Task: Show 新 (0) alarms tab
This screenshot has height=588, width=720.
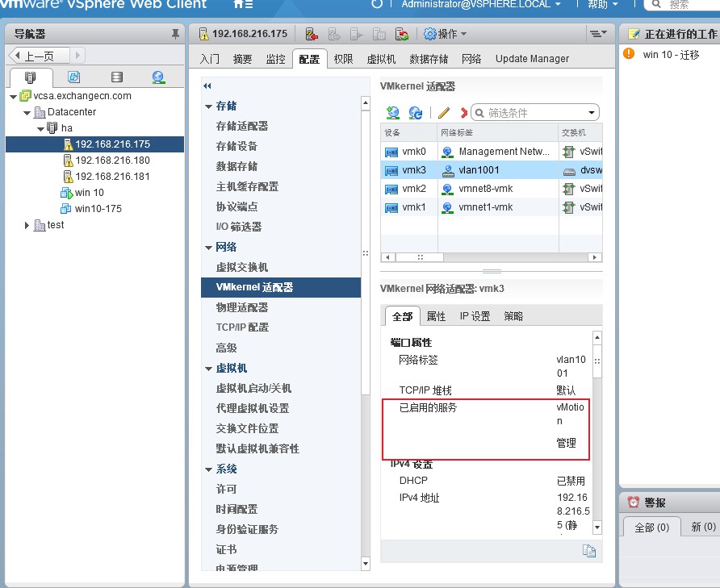Action: click(x=703, y=527)
